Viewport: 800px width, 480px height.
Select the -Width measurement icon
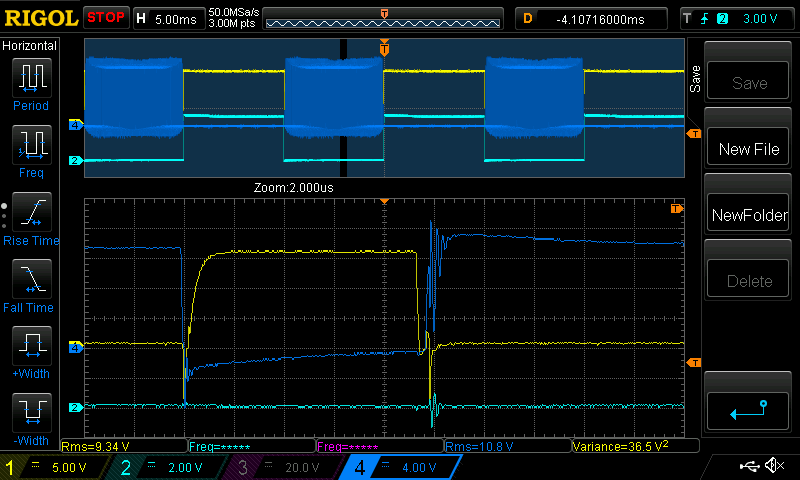coord(30,419)
